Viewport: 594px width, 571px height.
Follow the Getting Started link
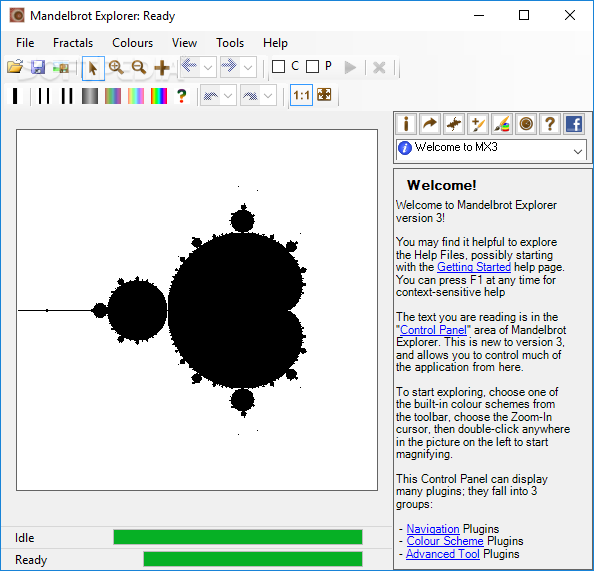(474, 267)
